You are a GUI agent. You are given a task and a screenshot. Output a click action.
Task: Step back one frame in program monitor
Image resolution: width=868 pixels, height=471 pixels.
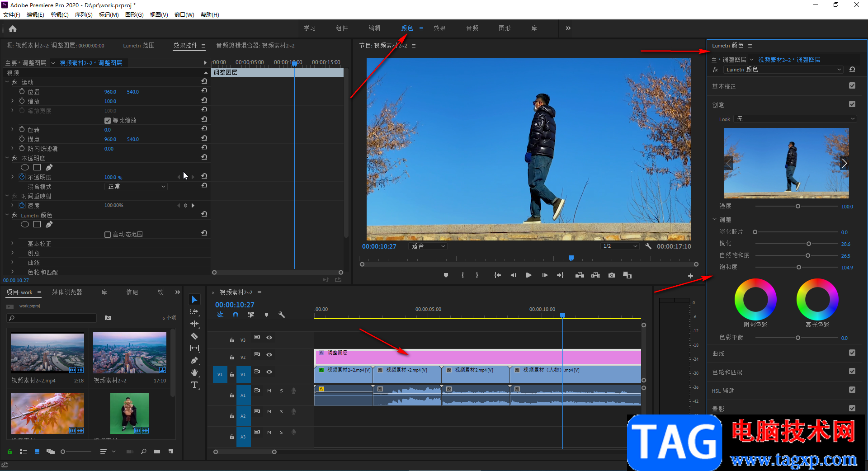(513, 275)
